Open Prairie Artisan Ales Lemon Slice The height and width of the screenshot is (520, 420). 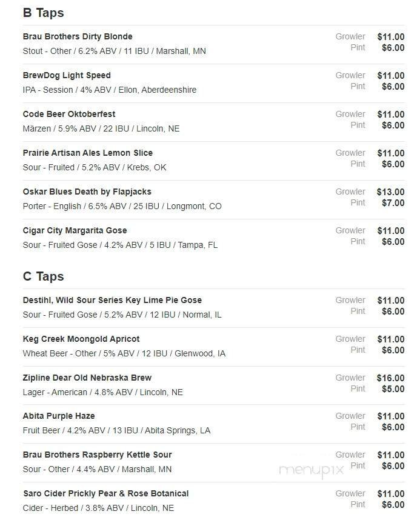pos(88,153)
